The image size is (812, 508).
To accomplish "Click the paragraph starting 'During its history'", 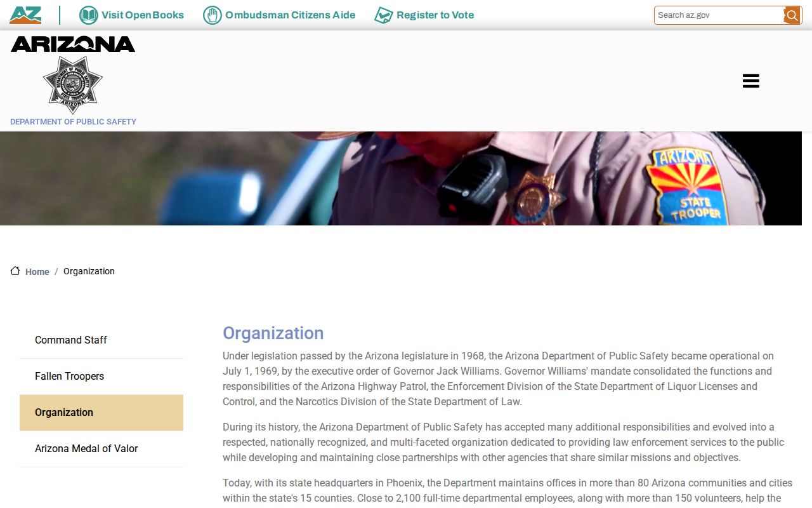I will click(504, 442).
